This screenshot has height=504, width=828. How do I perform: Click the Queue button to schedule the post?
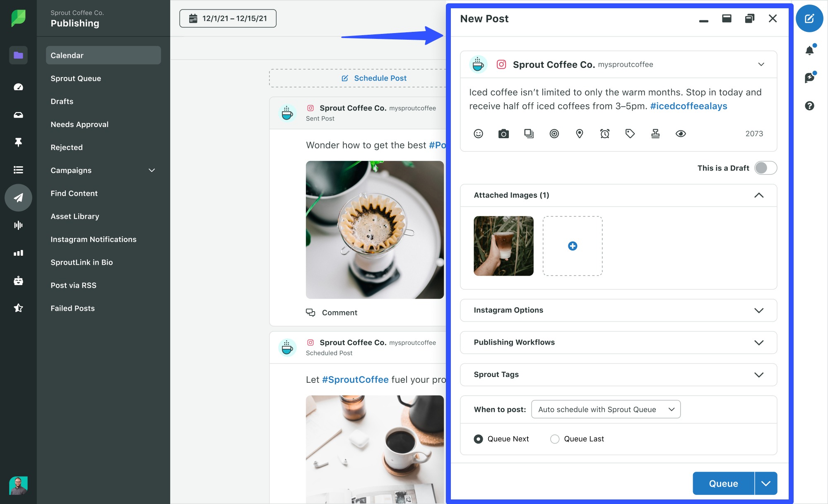[723, 483]
